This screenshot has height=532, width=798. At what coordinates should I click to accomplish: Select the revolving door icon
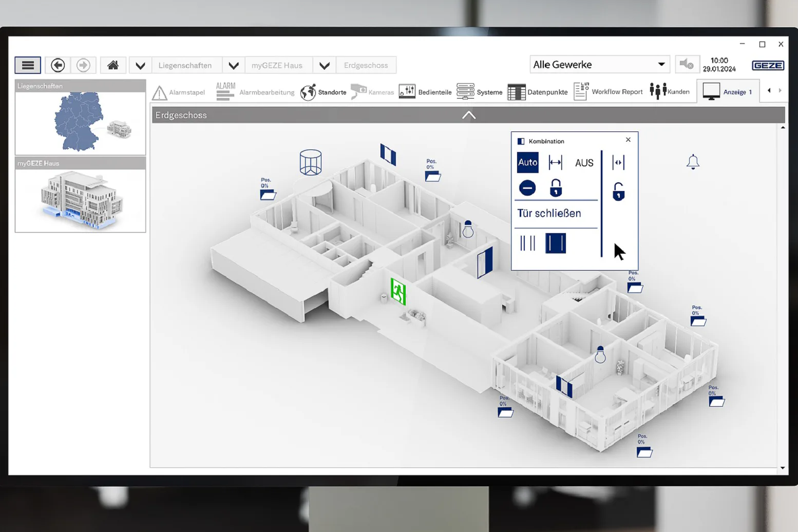pos(311,162)
